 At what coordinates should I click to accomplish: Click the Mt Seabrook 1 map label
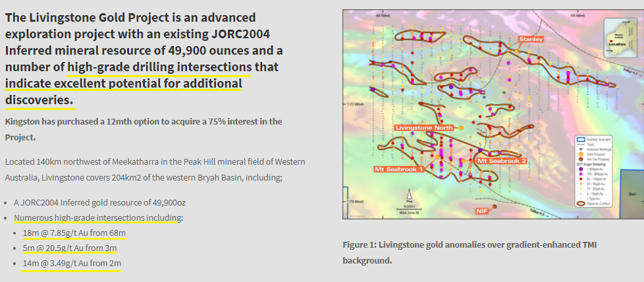tap(398, 169)
